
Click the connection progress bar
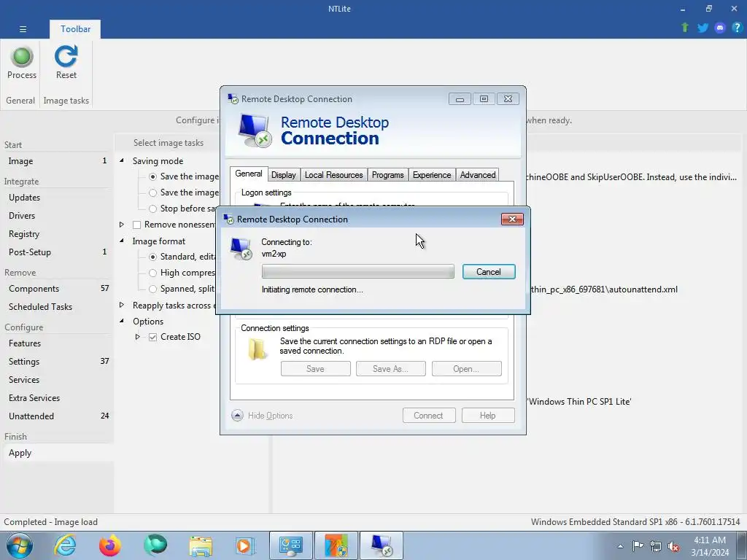click(x=357, y=272)
